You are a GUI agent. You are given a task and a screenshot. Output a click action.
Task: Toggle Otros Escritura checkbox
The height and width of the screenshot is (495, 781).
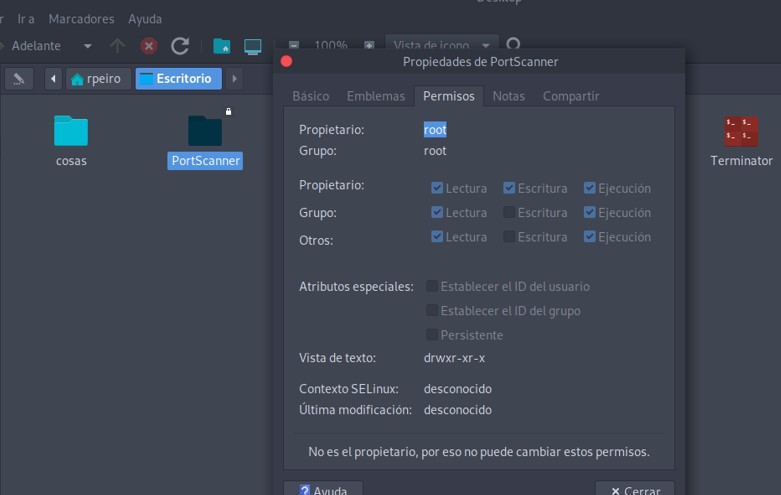509,237
